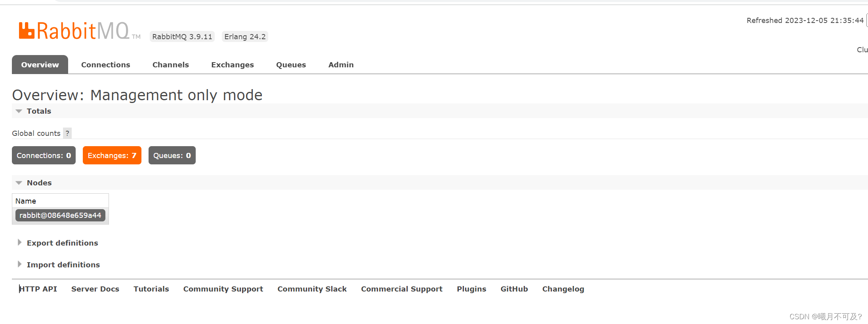Open the Overview tab
Image resolution: width=868 pixels, height=324 pixels.
click(40, 65)
